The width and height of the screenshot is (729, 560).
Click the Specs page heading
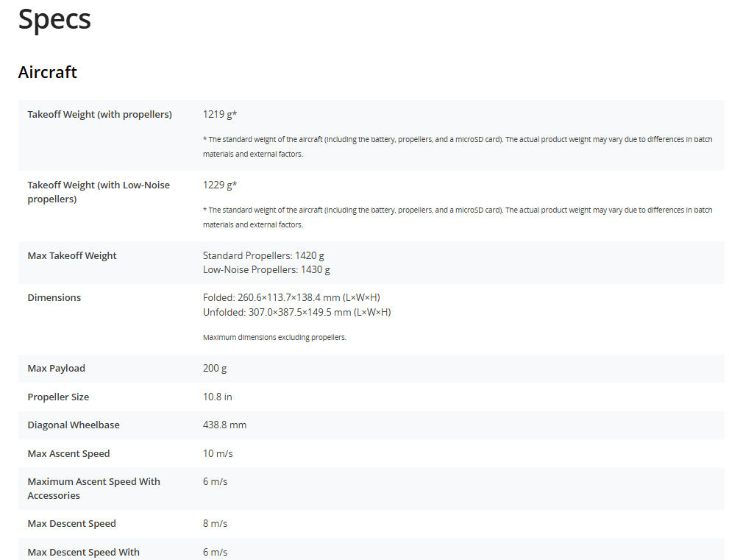pos(54,20)
